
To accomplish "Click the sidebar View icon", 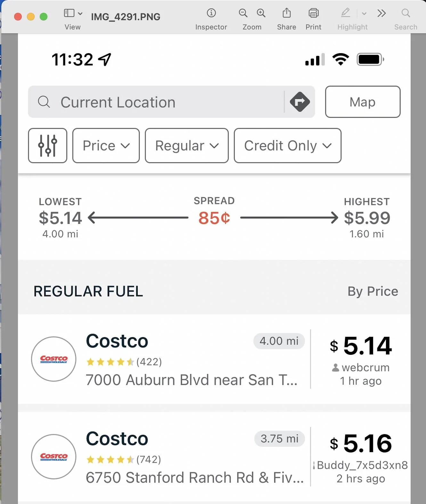I will tap(69, 13).
